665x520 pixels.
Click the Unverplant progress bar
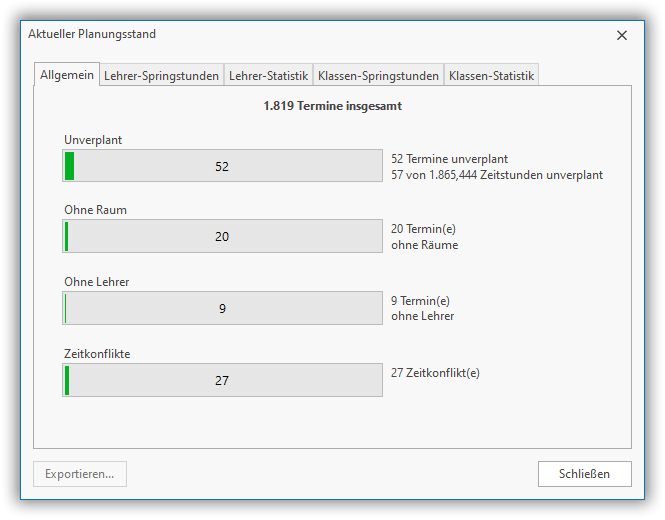pos(222,166)
